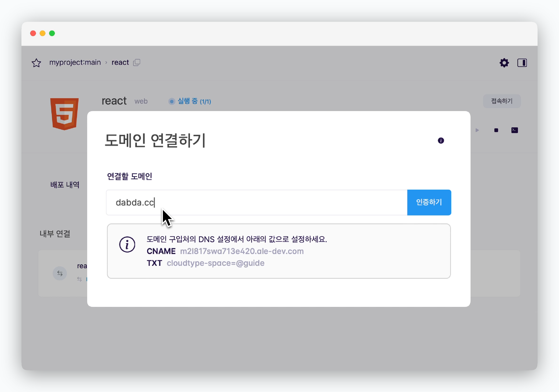This screenshot has height=392, width=559.
Task: Click the internal connection swap icon
Action: click(x=60, y=273)
